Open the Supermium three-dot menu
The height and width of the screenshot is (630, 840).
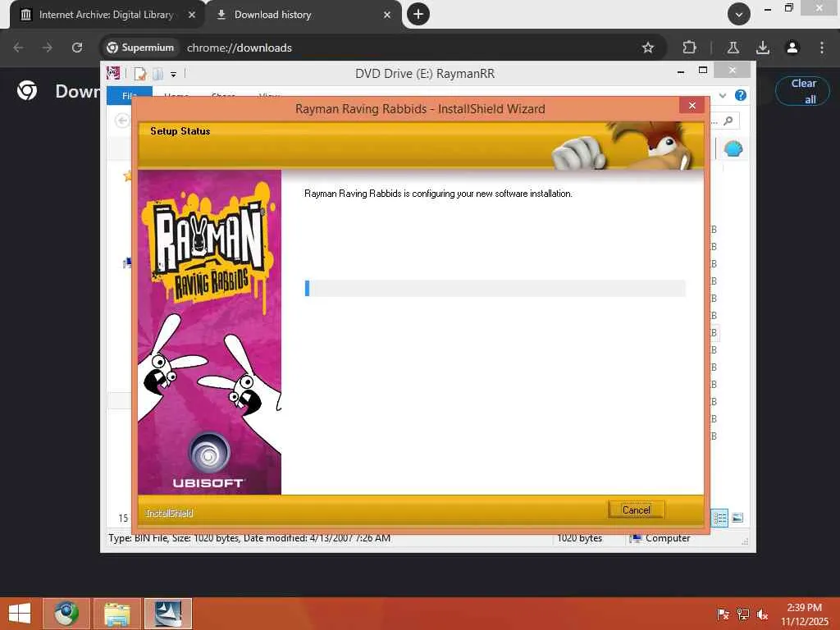(x=822, y=48)
